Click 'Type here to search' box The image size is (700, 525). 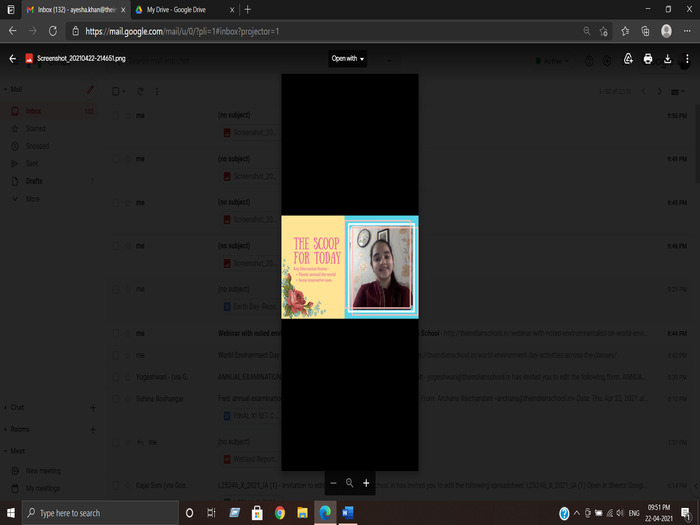[100, 513]
